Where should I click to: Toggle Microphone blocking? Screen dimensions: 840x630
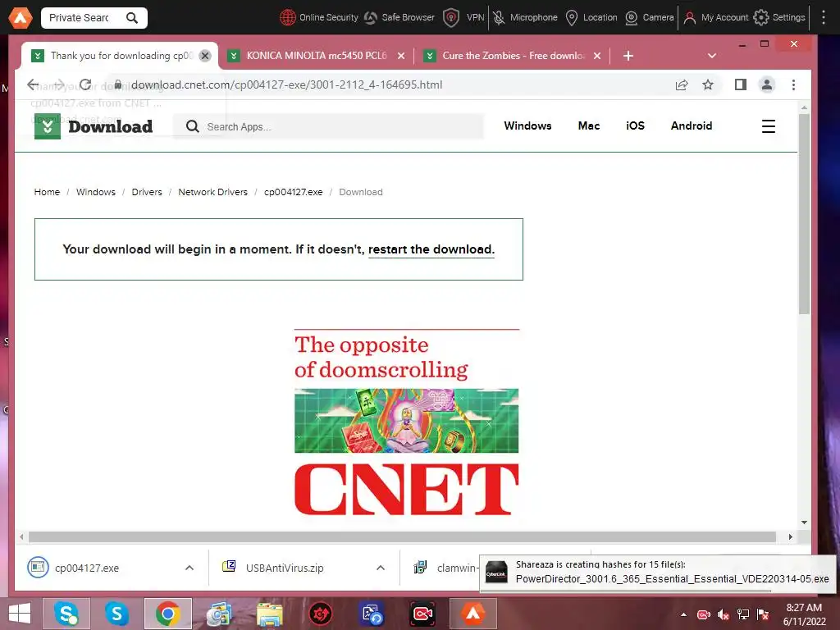(525, 18)
